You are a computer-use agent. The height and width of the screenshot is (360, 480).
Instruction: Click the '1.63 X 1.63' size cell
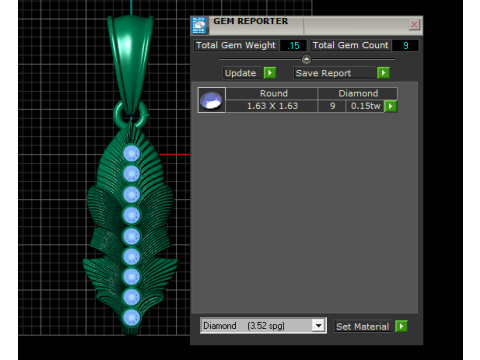coord(272,106)
